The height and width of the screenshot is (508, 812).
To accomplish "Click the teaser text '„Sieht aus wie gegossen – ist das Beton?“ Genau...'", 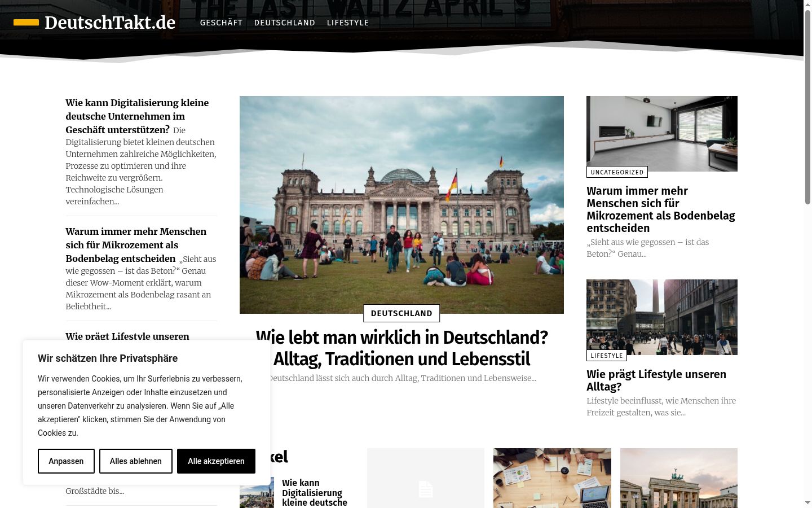I will 647,248.
